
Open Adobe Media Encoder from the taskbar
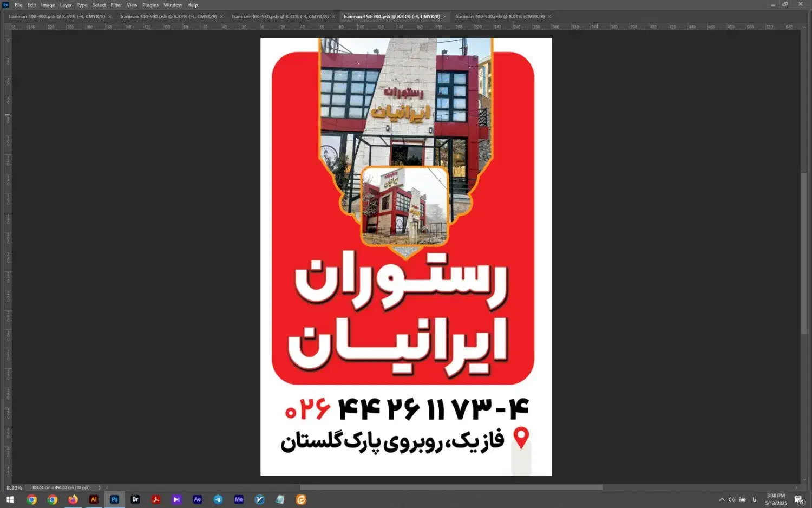tap(238, 499)
